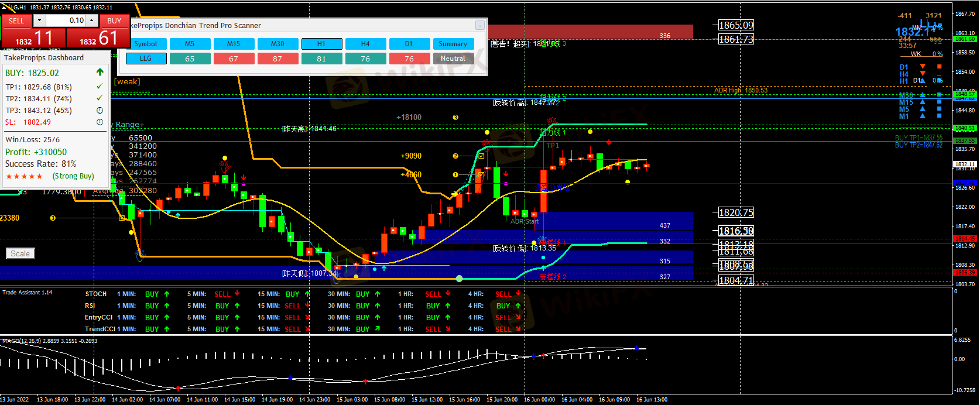
Task: Click the red BUY order button
Action: [114, 20]
